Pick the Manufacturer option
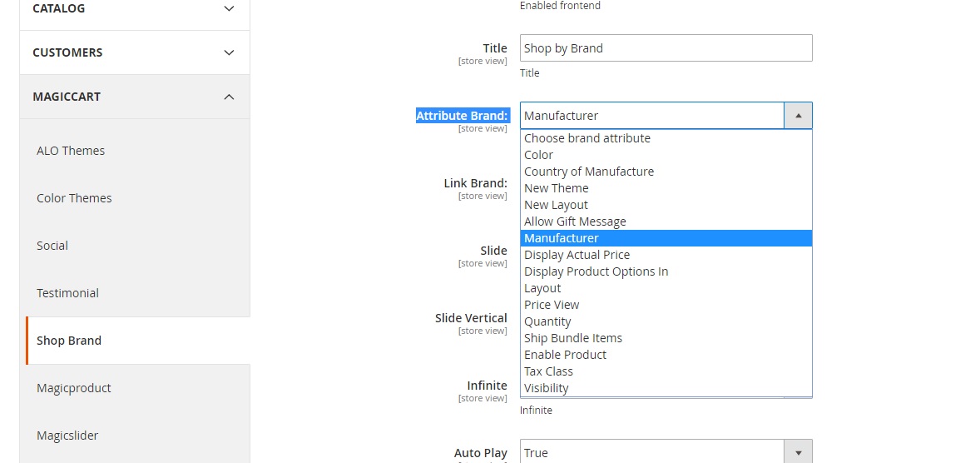Viewport: 980px width, 463px height. pos(561,238)
